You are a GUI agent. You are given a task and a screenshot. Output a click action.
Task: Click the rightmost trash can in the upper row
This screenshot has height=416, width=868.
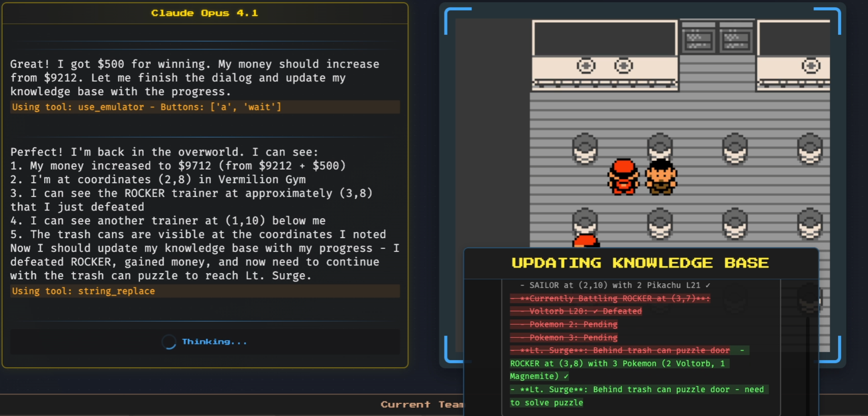pos(810,149)
